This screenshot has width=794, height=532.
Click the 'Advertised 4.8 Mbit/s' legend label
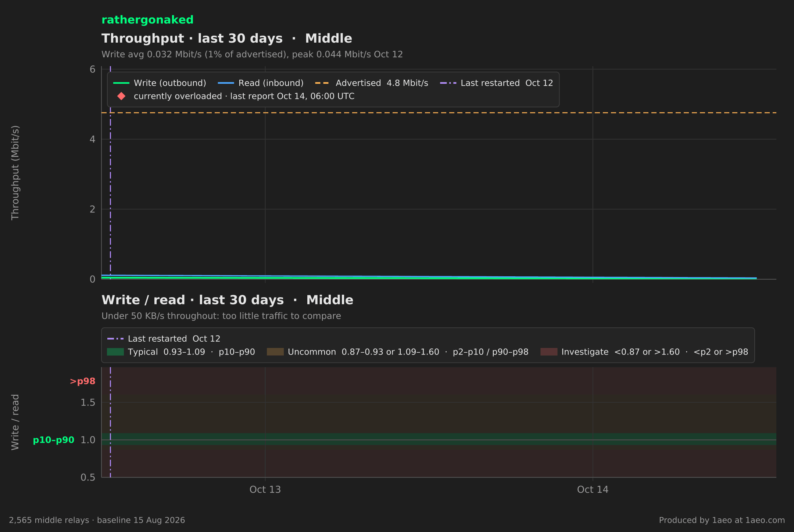382,83
